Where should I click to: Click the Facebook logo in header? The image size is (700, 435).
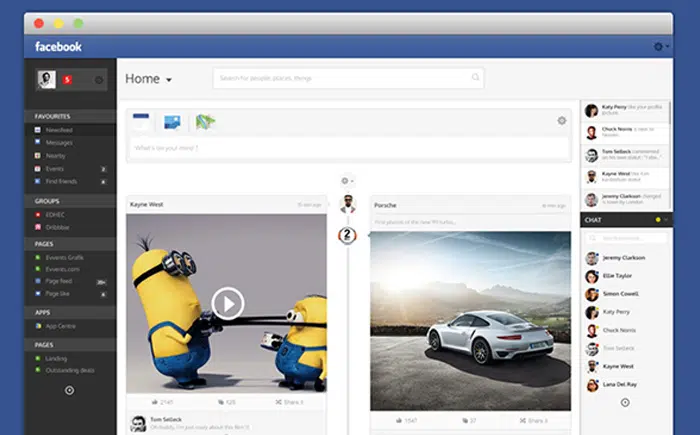pyautogui.click(x=58, y=47)
